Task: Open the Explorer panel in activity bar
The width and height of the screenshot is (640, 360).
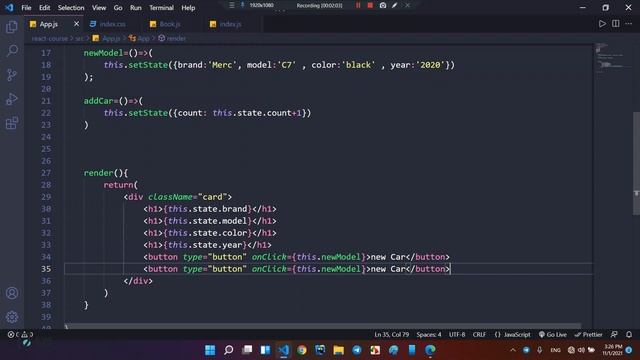Action: (12, 27)
